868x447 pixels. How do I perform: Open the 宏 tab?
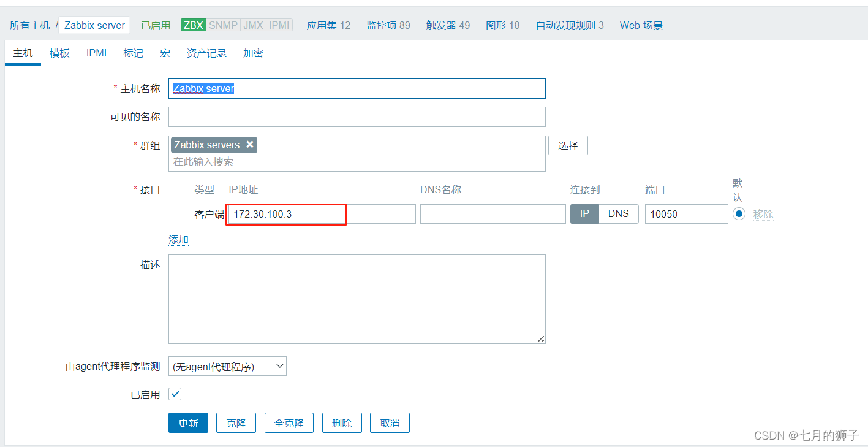coord(165,53)
